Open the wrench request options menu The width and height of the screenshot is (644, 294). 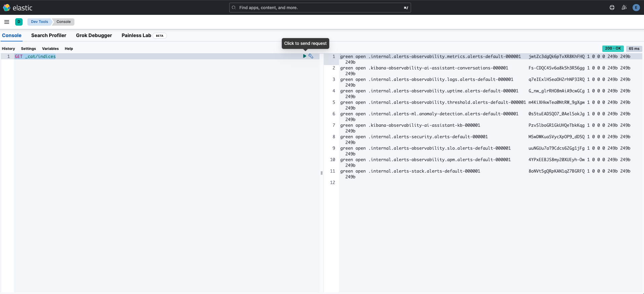[311, 56]
